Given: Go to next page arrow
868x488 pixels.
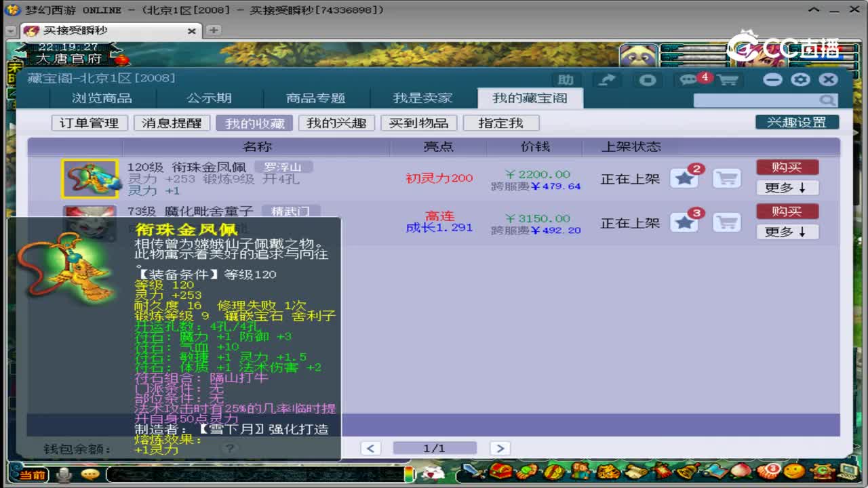Looking at the screenshot, I should click(x=499, y=448).
